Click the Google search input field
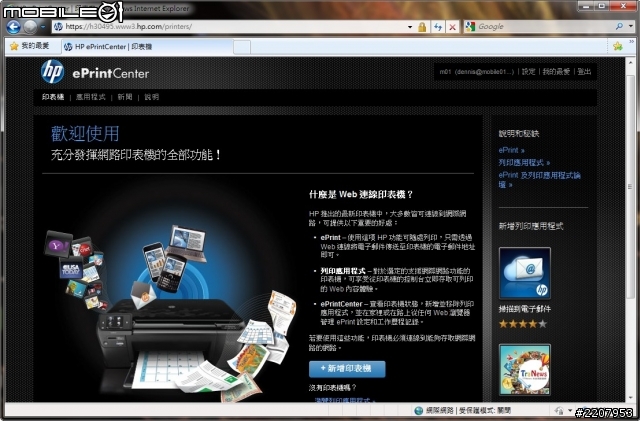640x421 pixels. [x=545, y=27]
